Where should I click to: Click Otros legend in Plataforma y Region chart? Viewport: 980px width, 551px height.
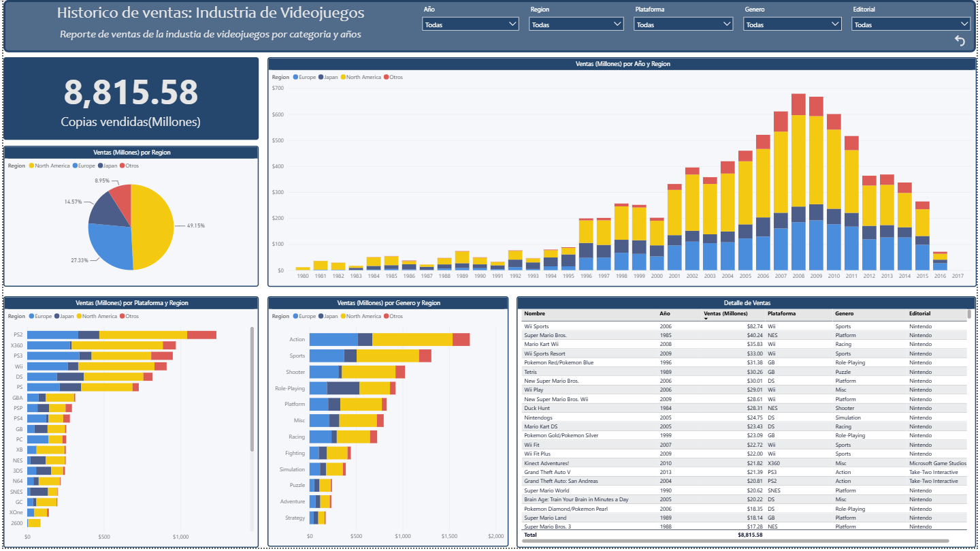(129, 316)
